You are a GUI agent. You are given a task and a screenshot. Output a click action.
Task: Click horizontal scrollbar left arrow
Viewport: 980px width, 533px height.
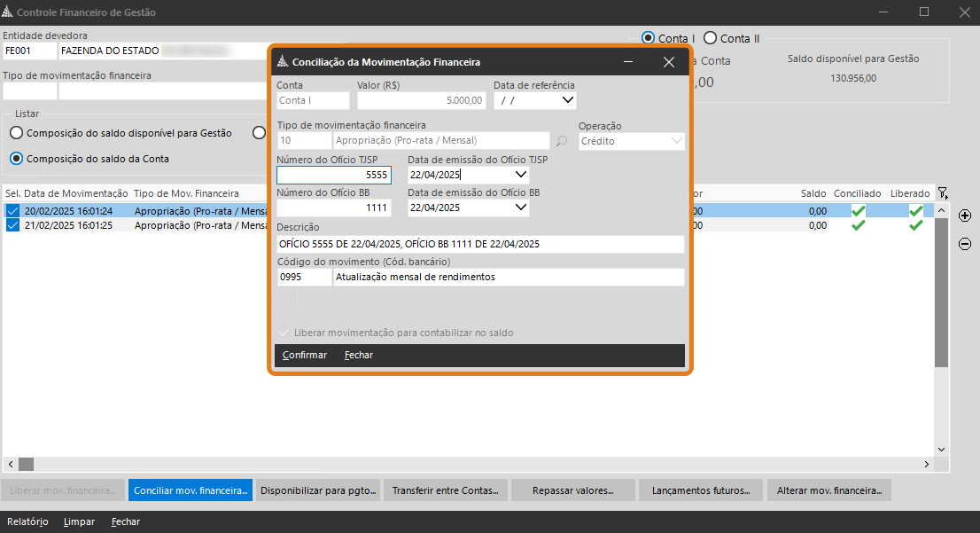tap(10, 464)
